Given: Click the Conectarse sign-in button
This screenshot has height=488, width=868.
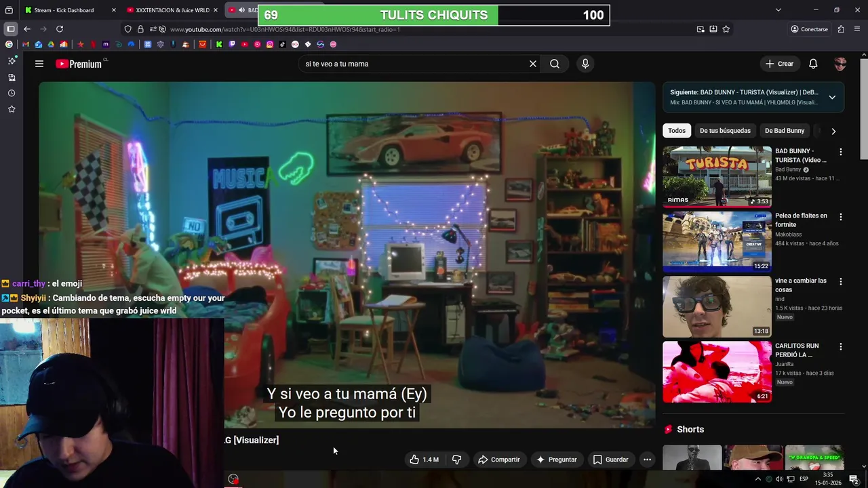Looking at the screenshot, I should [x=809, y=29].
